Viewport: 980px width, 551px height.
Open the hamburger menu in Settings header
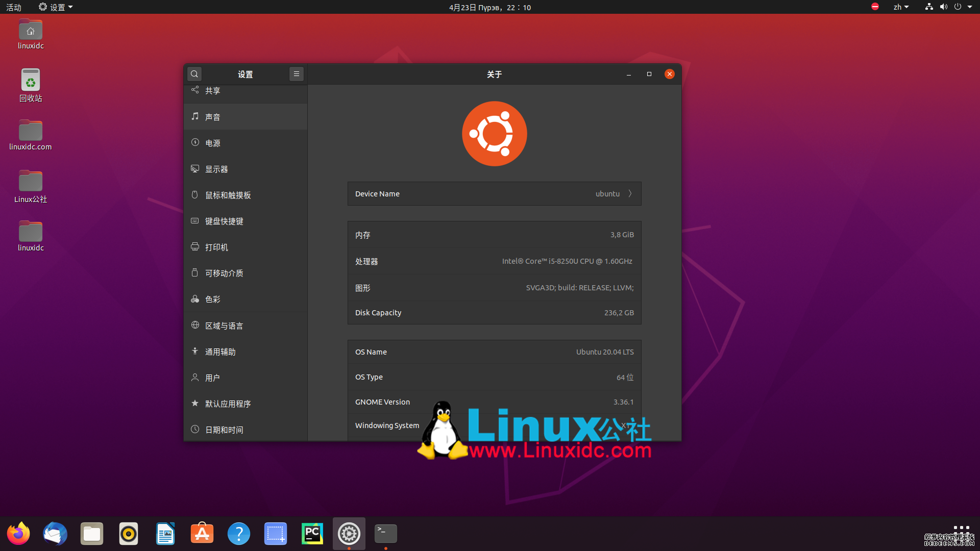point(297,74)
